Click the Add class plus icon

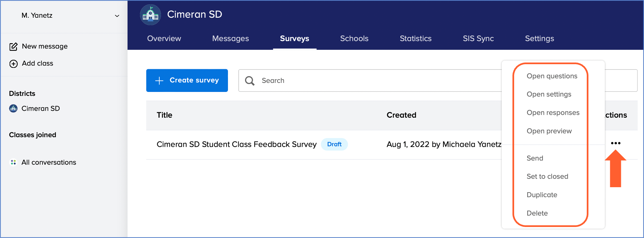point(13,64)
